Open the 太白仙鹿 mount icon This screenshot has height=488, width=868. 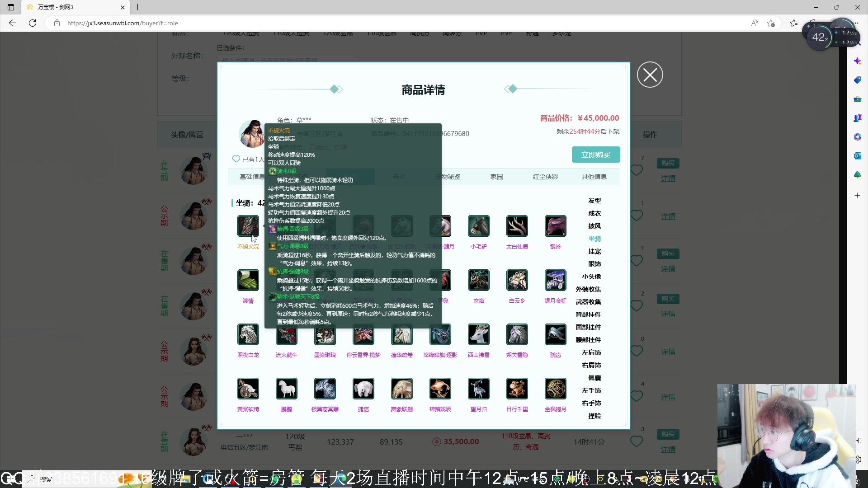pos(517,226)
